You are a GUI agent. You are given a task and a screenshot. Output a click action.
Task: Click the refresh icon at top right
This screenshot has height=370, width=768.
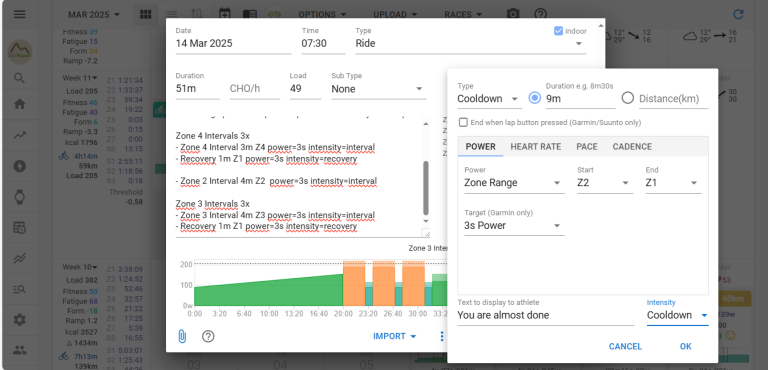click(738, 14)
